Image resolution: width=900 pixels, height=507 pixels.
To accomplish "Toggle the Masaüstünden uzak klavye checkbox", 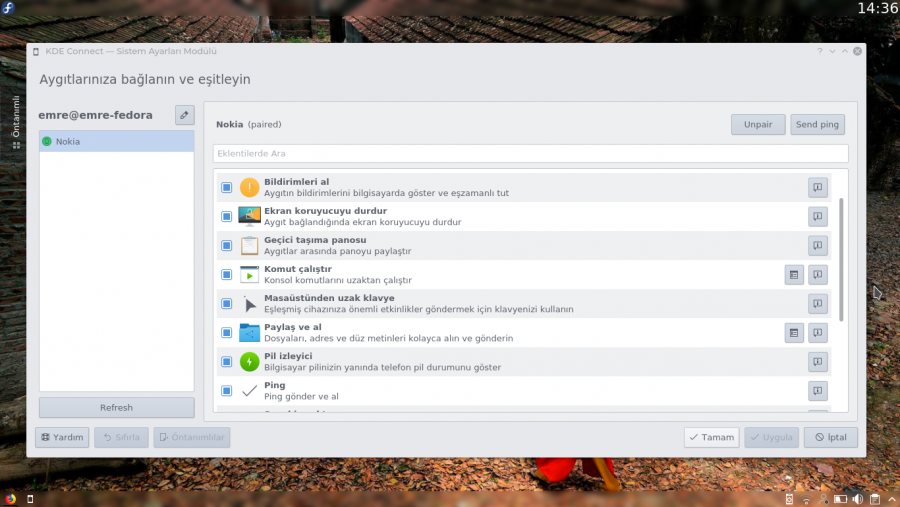I will click(x=227, y=303).
